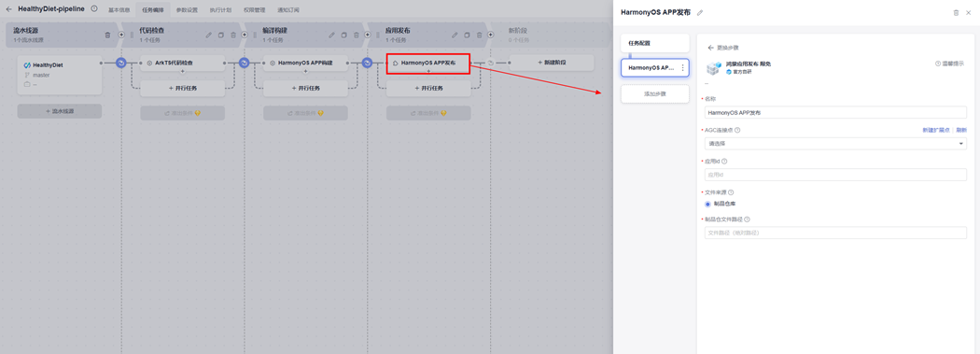Viewport: 980px width, 354px height.
Task: Add a stage with the plus after 应用发布
Action: tap(491, 35)
